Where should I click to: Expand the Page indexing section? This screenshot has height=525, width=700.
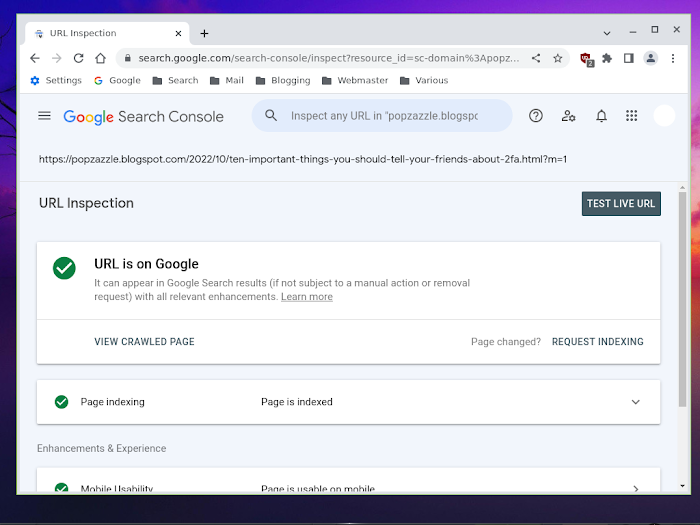[x=635, y=402]
